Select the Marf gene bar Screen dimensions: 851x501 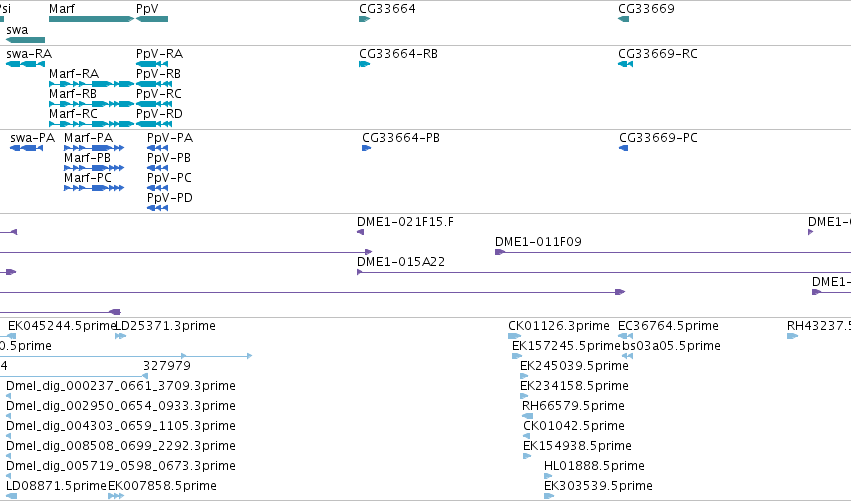click(x=91, y=19)
